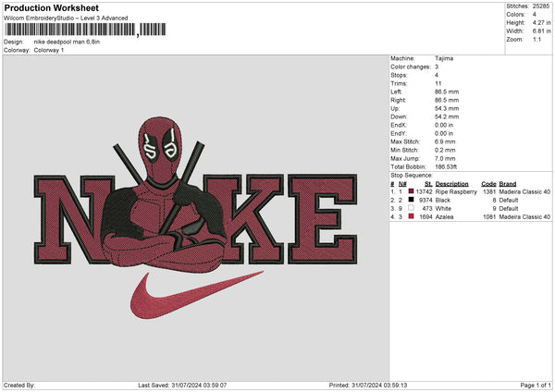Image resolution: width=555 pixels, height=392 pixels.
Task: Click the Down value 54.2 mm
Action: pyautogui.click(x=447, y=116)
